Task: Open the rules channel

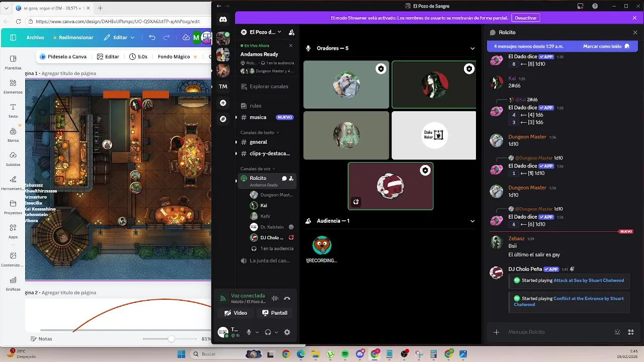Action: point(266,106)
